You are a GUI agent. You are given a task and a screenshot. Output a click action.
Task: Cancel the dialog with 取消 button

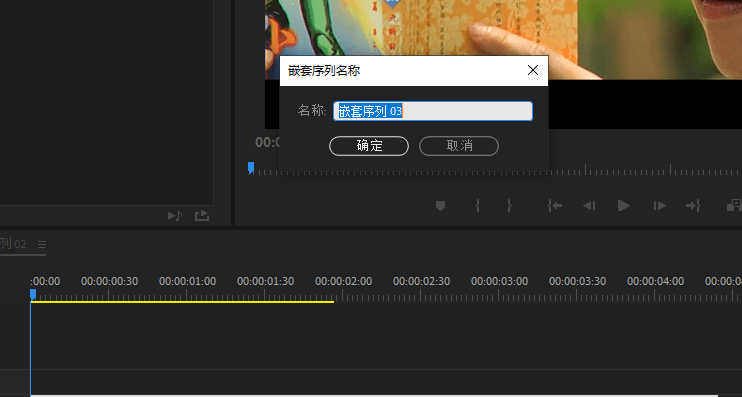point(459,146)
